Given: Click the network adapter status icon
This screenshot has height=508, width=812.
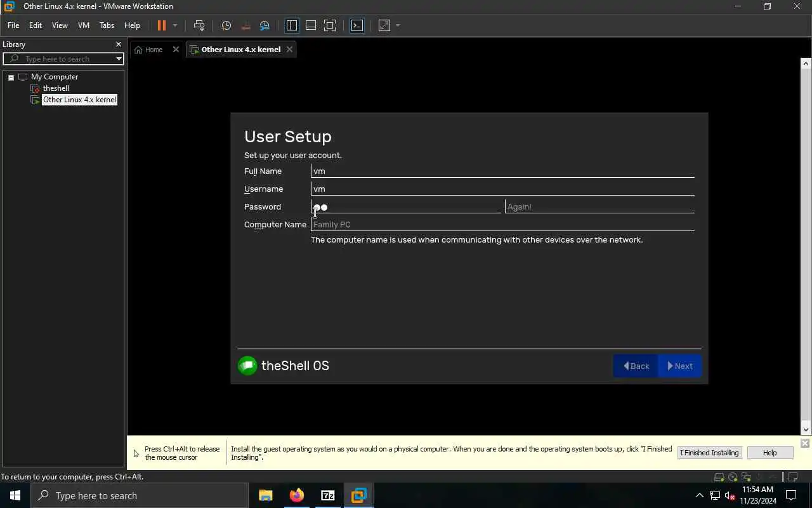Looking at the screenshot, I should click(747, 477).
